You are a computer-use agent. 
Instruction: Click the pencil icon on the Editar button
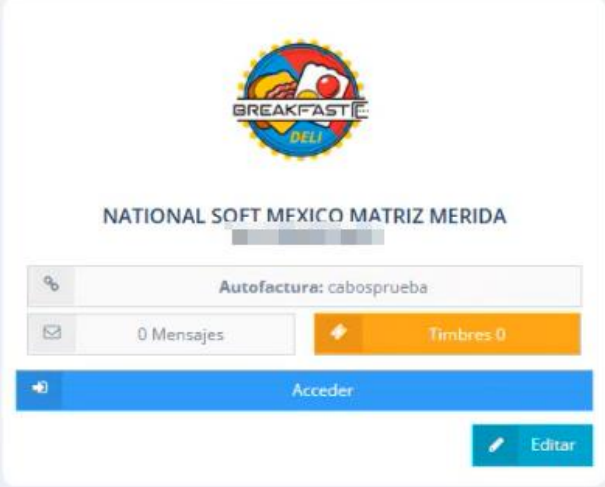496,445
